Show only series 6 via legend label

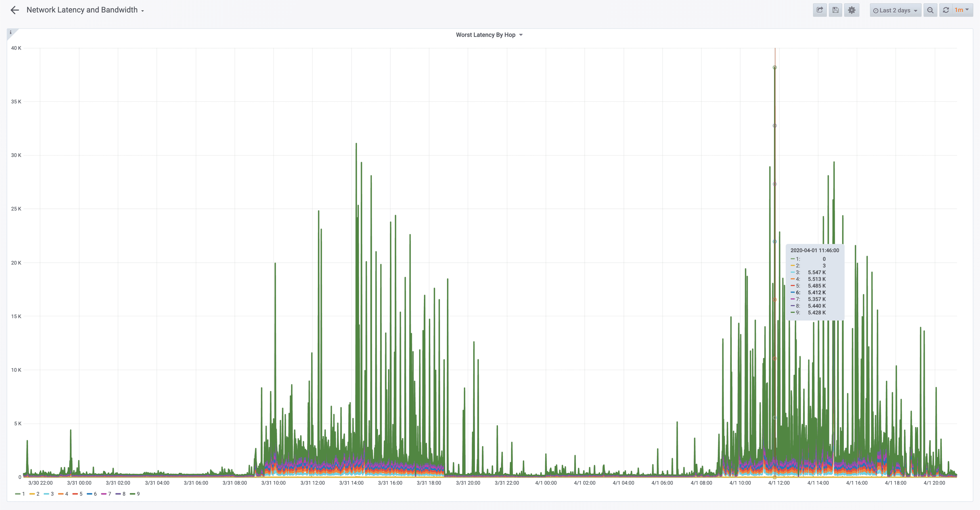point(95,494)
